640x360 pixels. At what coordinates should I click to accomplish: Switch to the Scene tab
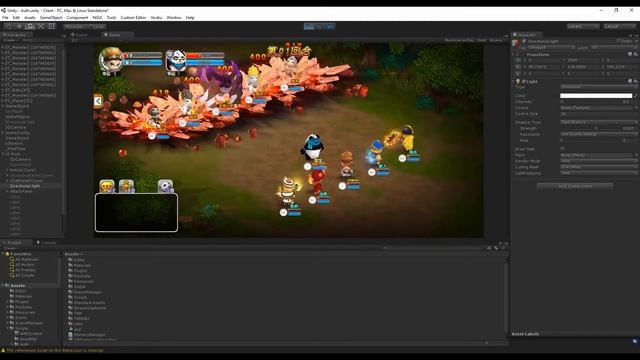tap(80, 35)
